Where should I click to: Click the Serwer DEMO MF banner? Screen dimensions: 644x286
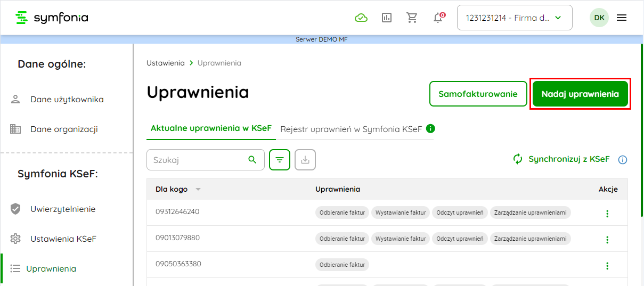click(322, 39)
